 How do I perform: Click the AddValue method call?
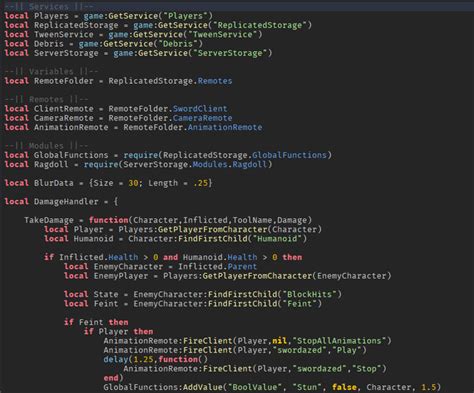[x=203, y=387]
